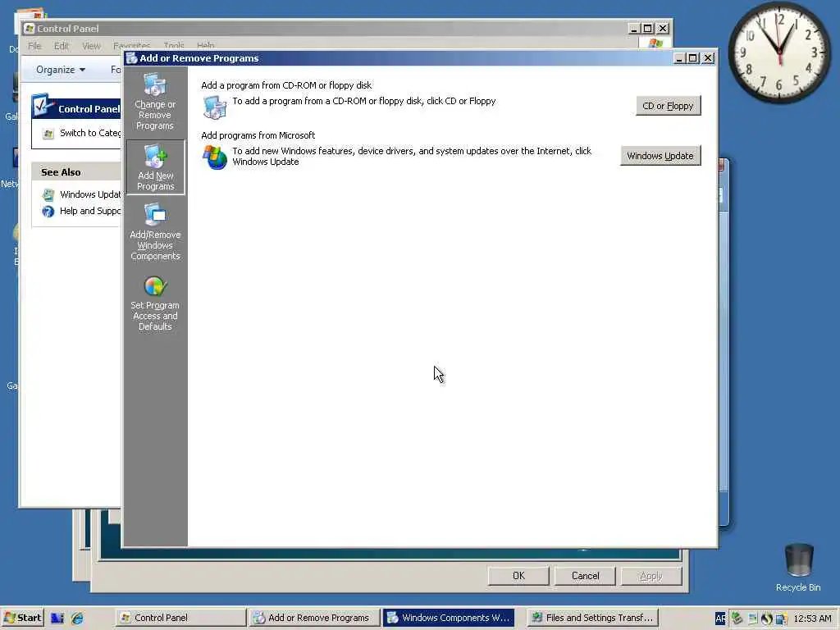
Task: Click the See Also panel header
Action: coord(76,172)
